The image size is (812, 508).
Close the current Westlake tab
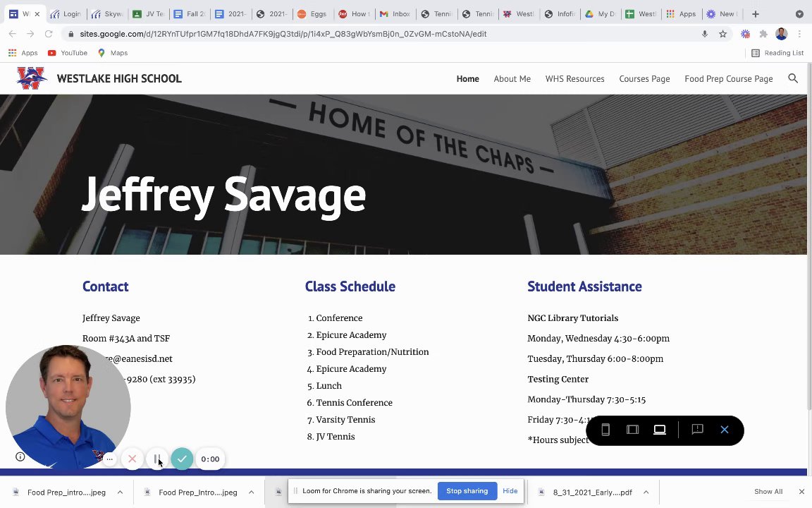37,14
